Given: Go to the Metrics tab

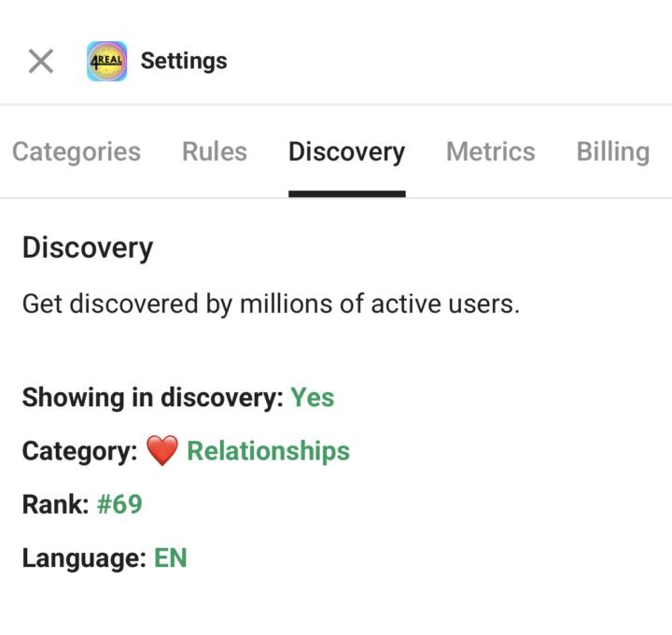Looking at the screenshot, I should click(491, 151).
